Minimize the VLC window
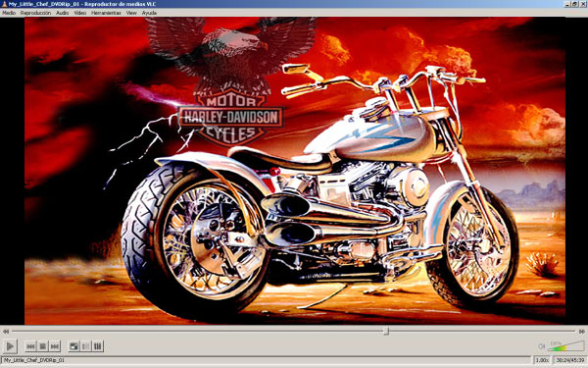Image resolution: width=588 pixels, height=368 pixels. (568, 4)
